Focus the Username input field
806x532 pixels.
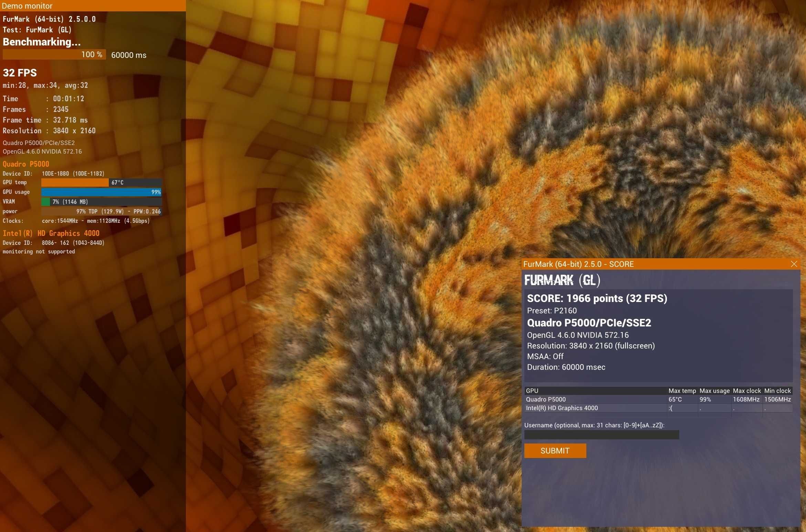pyautogui.click(x=601, y=435)
